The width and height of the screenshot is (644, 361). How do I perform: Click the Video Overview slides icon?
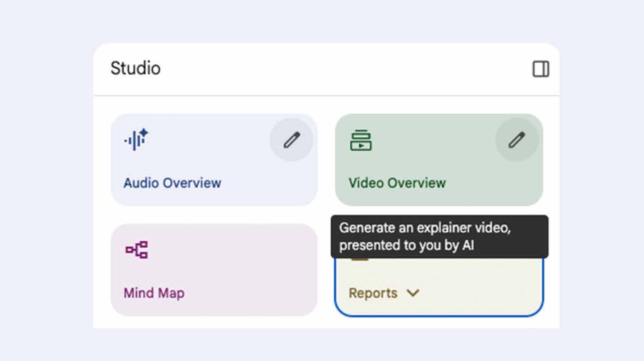[361, 140]
